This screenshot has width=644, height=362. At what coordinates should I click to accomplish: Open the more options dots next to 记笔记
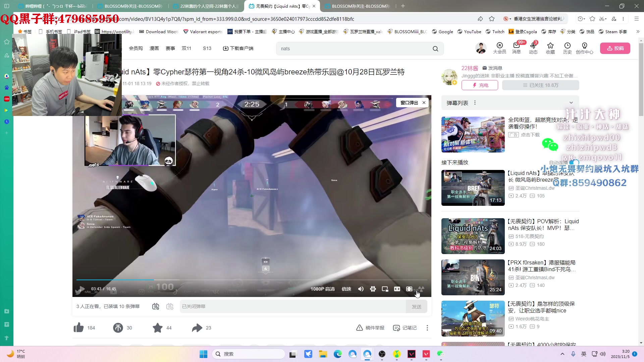[x=427, y=327]
